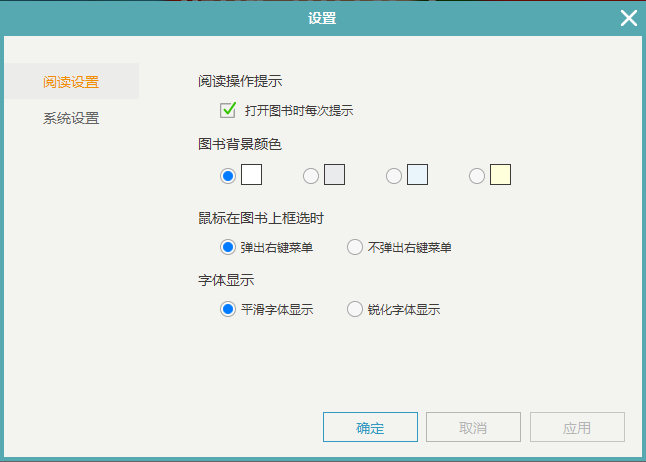Click the 应用 button
The image size is (646, 462).
click(x=577, y=427)
